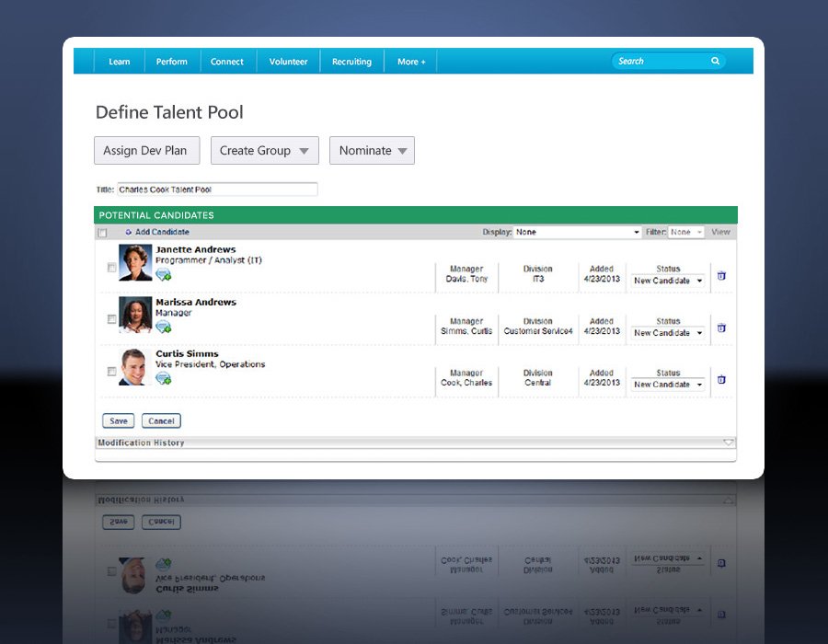Click the Add Candidate link

click(162, 232)
